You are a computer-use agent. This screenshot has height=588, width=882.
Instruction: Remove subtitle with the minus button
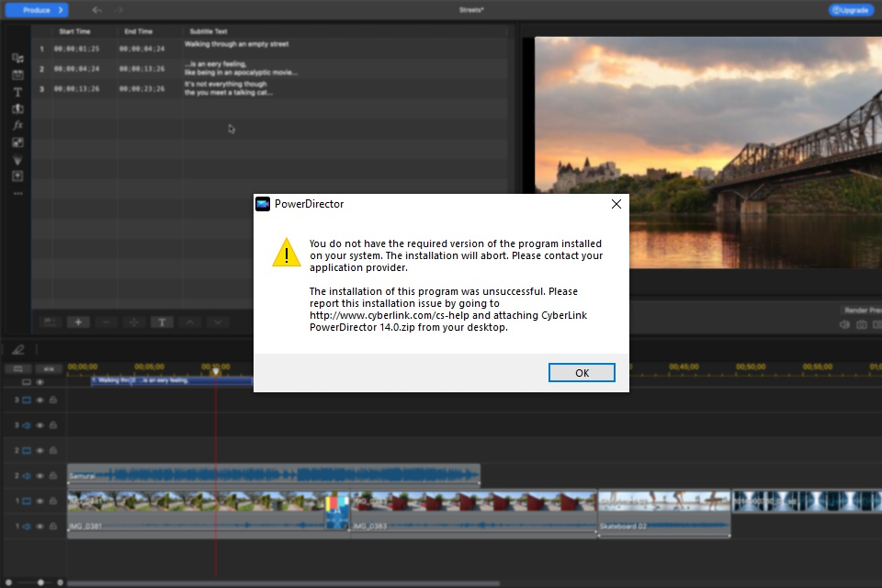(x=106, y=322)
